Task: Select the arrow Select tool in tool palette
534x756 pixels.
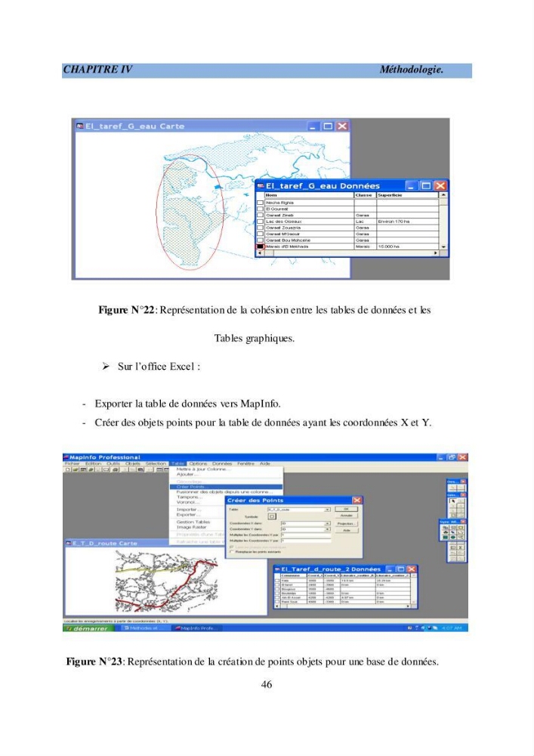Action: click(x=452, y=501)
